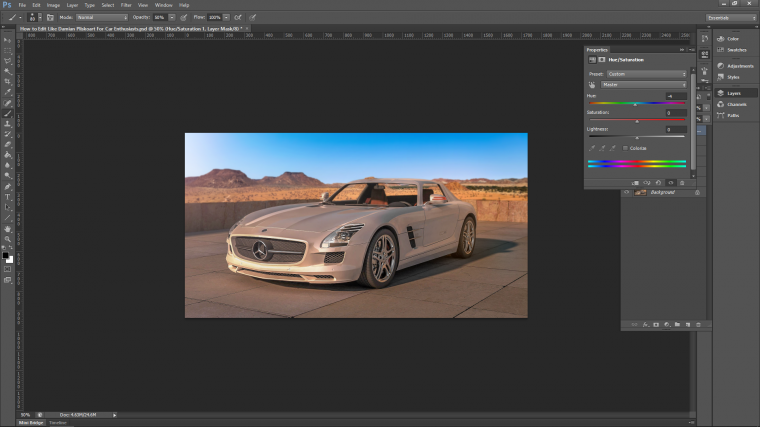The width and height of the screenshot is (760, 427).
Task: Select the Healing Brush tool
Action: click(x=7, y=103)
